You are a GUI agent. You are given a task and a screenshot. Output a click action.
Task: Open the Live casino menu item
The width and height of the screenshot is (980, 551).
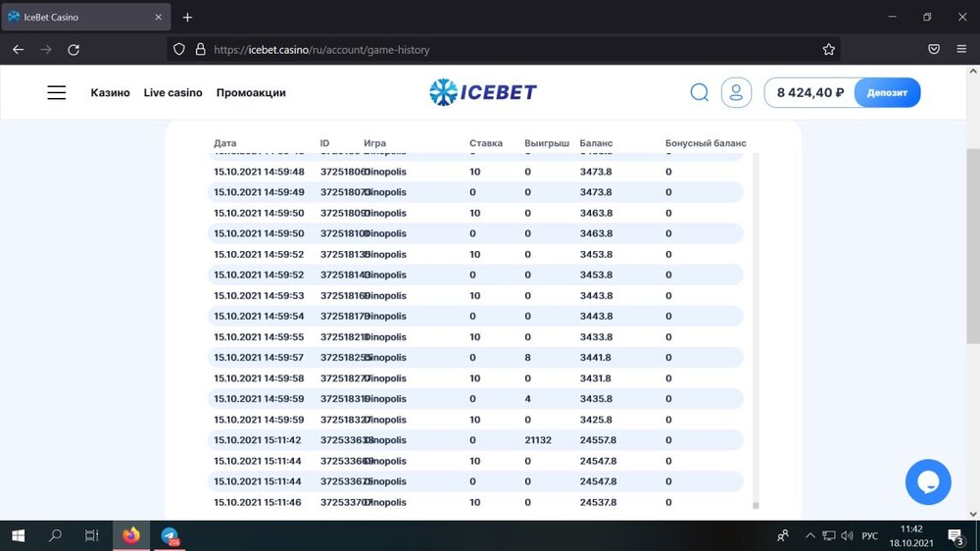[172, 92]
